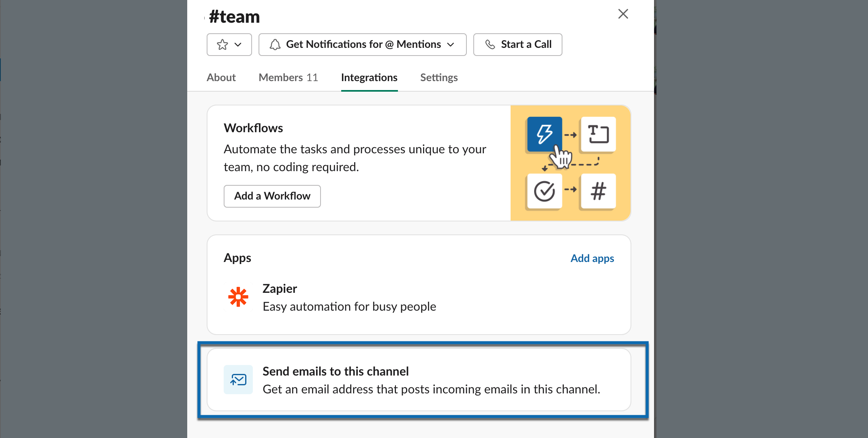
Task: Click the Add apps link
Action: point(592,258)
